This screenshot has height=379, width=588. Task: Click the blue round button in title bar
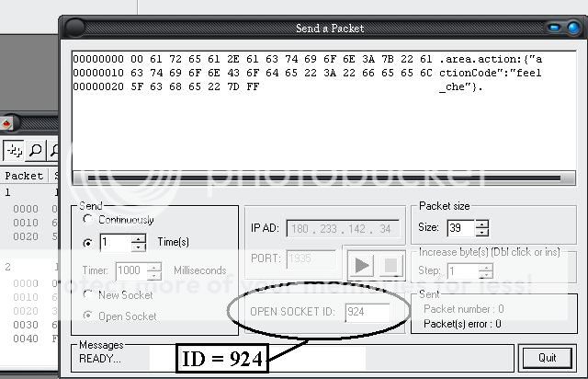coord(573,28)
